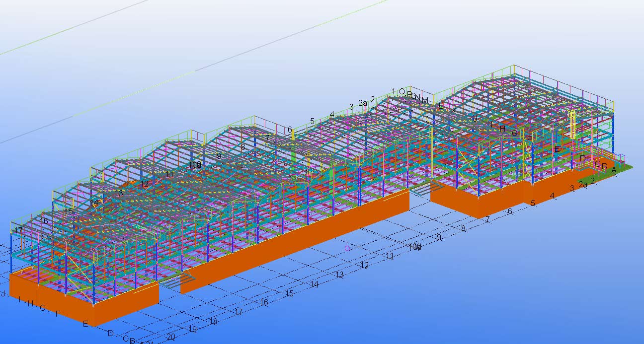Pick grid label J at the left edge

coord(3,293)
